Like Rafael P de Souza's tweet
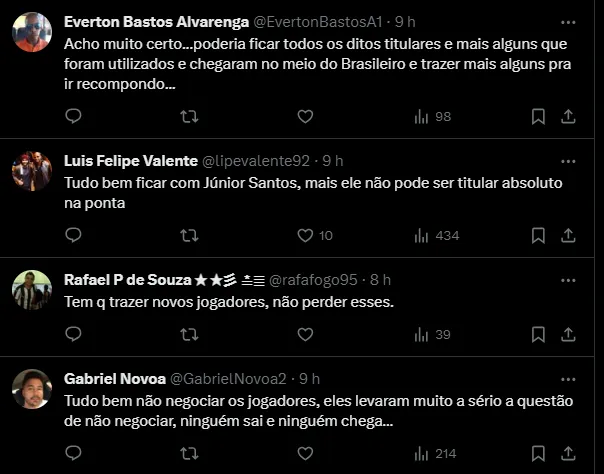604x474 pixels. click(x=306, y=334)
